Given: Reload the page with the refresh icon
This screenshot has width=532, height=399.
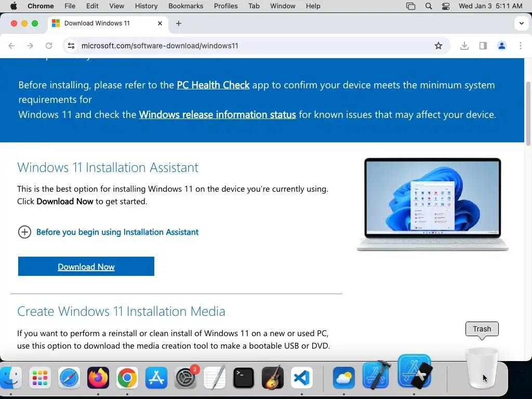Looking at the screenshot, I should [x=49, y=46].
